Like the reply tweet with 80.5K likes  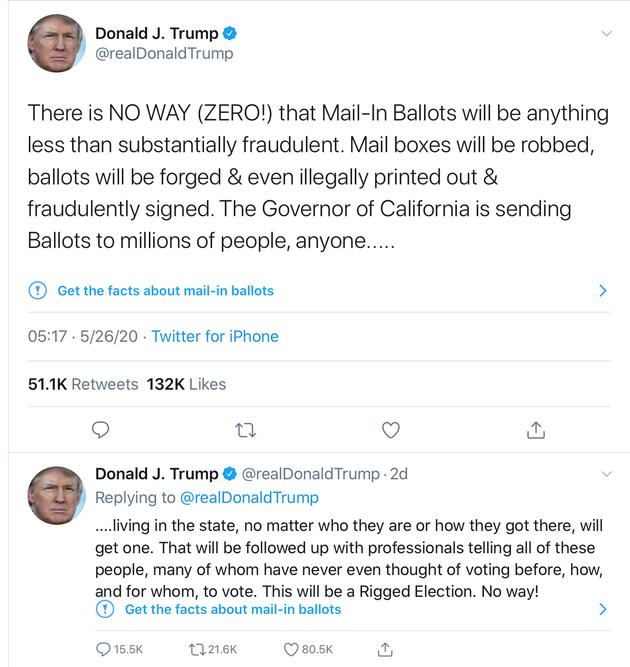click(x=291, y=649)
